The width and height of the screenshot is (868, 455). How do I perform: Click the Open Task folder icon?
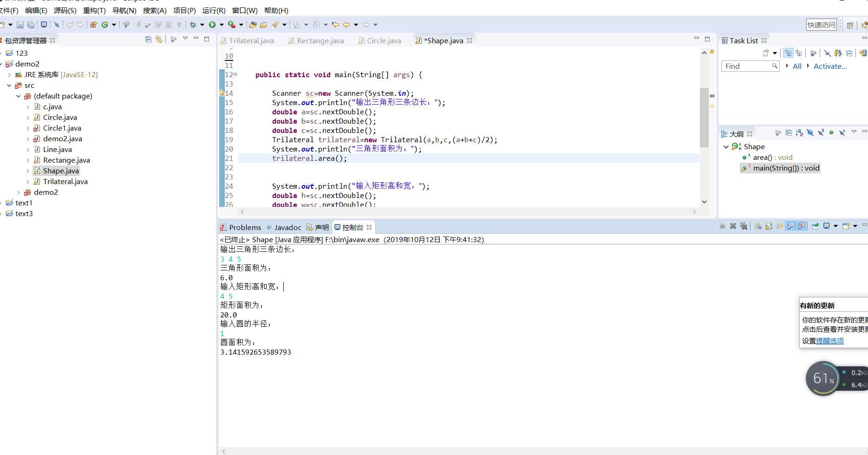click(x=263, y=25)
